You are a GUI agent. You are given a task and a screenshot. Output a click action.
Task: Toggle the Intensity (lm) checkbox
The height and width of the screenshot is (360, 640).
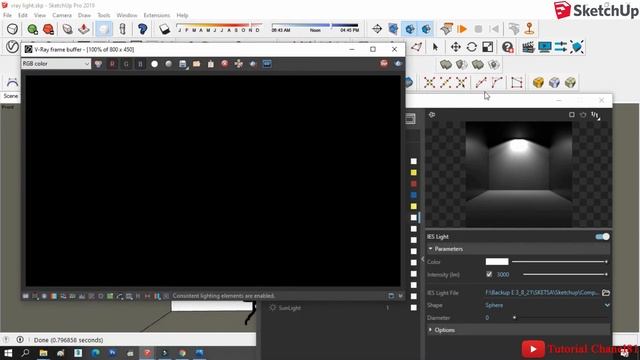click(x=489, y=274)
